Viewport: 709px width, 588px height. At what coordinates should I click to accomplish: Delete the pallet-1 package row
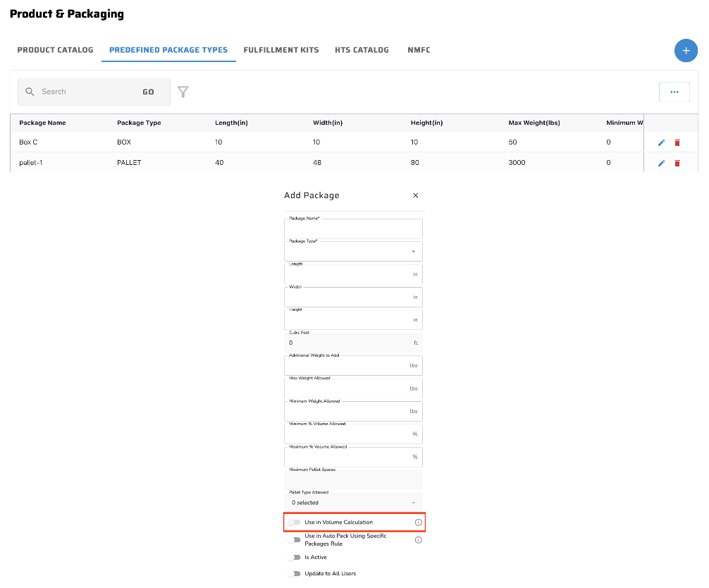(x=677, y=163)
